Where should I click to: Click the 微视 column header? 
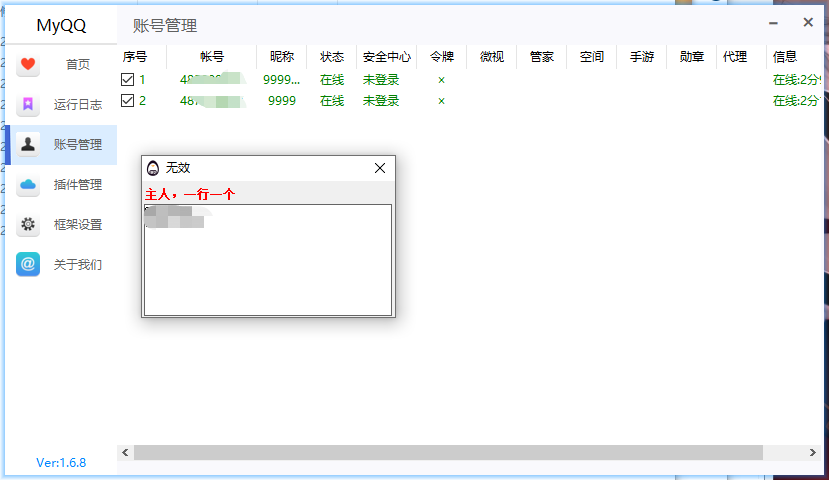(492, 57)
